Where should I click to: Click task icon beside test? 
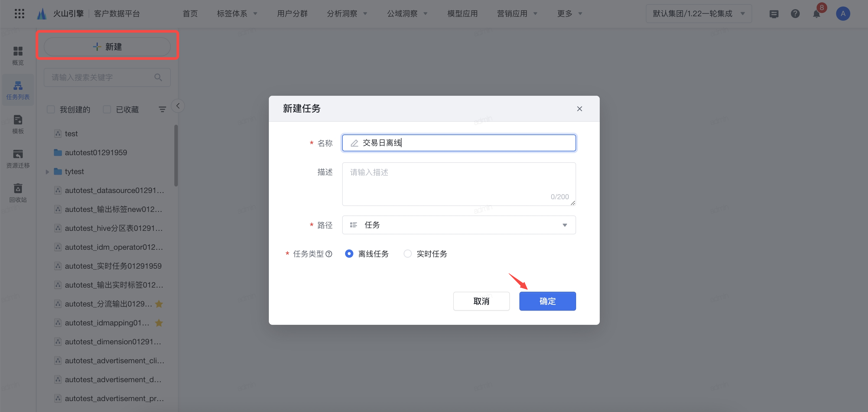pos(58,134)
